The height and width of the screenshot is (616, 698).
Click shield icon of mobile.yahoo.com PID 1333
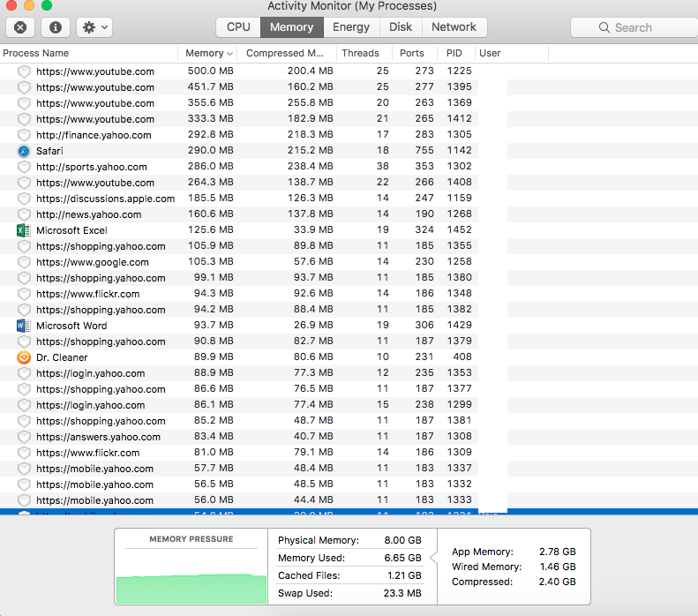pos(24,500)
